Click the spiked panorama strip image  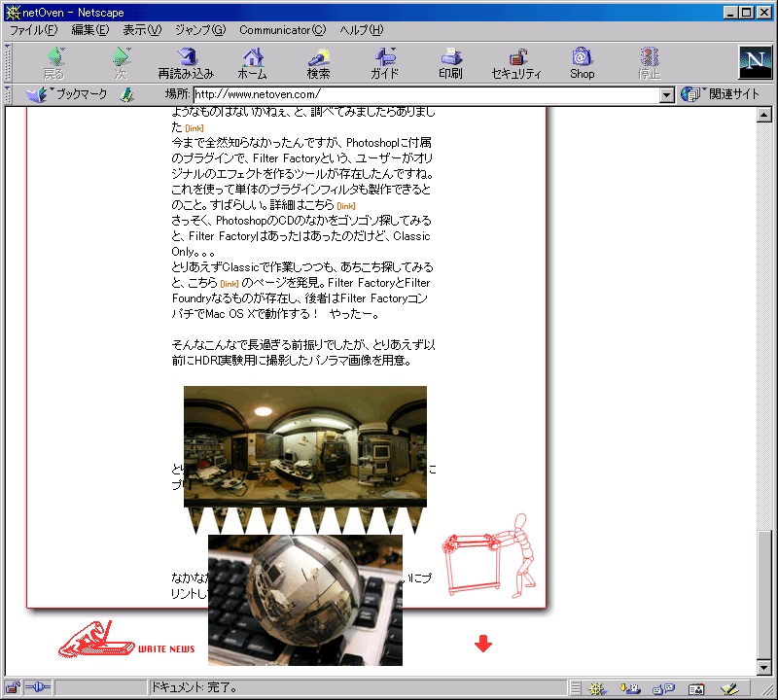(305, 521)
